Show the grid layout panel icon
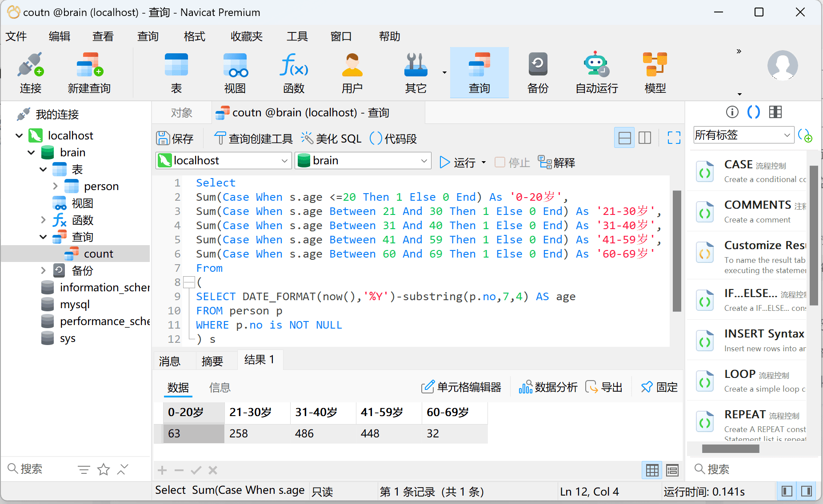823x504 pixels. click(775, 112)
